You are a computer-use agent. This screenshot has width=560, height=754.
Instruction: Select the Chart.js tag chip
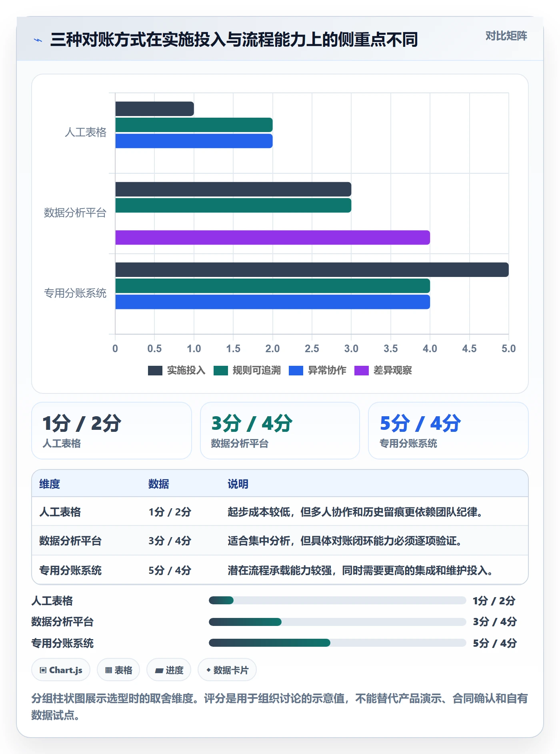point(61,670)
